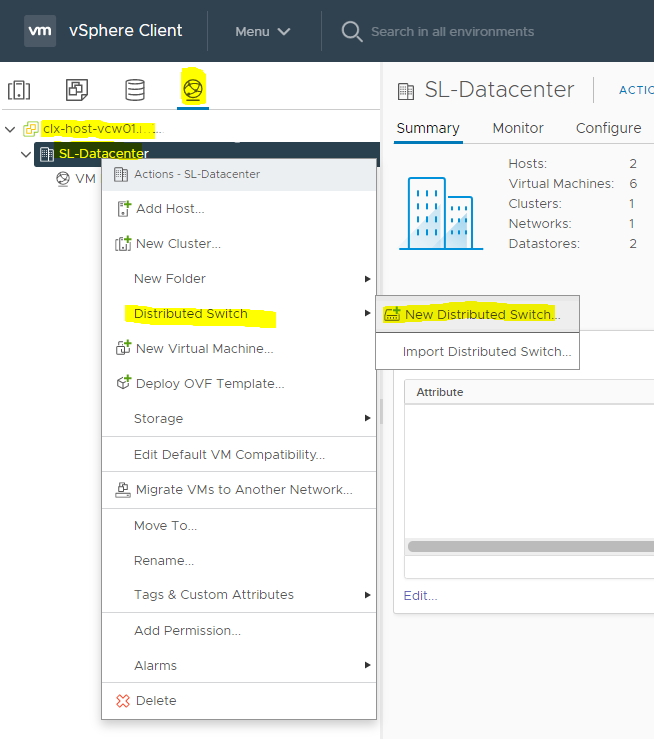Image resolution: width=654 pixels, height=739 pixels.
Task: Click the search magnifier icon
Action: tap(352, 32)
